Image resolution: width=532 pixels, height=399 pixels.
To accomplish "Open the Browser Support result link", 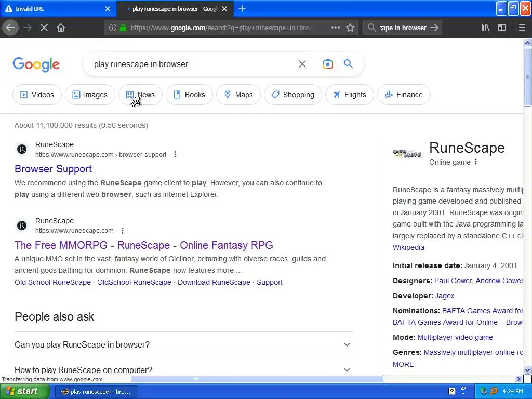I will coord(54,169).
